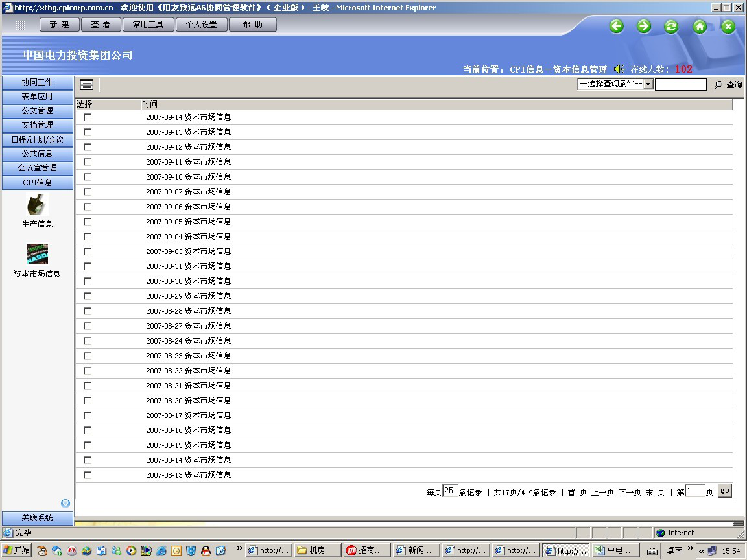Expand the 公文管理 sidebar section
747x560 pixels.
tap(37, 111)
